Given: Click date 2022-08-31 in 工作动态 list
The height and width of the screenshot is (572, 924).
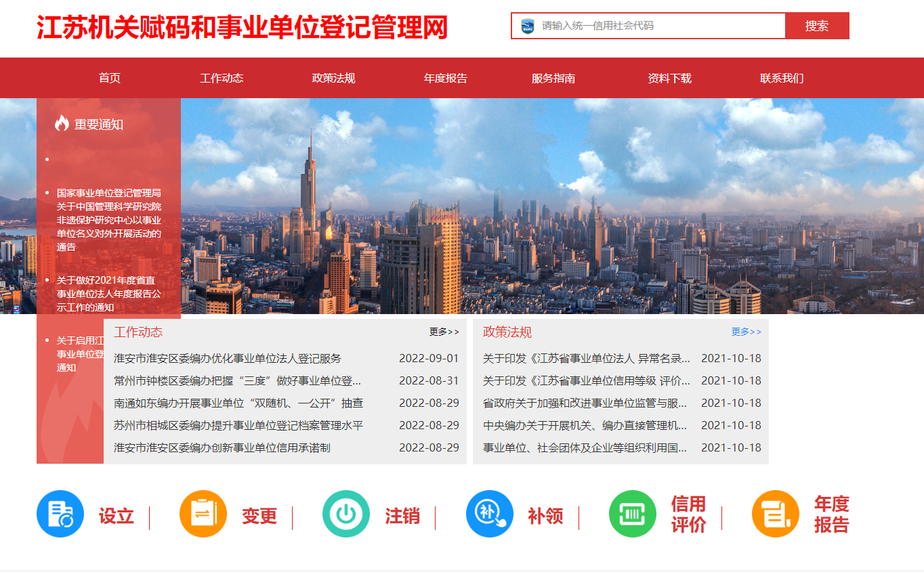Looking at the screenshot, I should coord(429,380).
